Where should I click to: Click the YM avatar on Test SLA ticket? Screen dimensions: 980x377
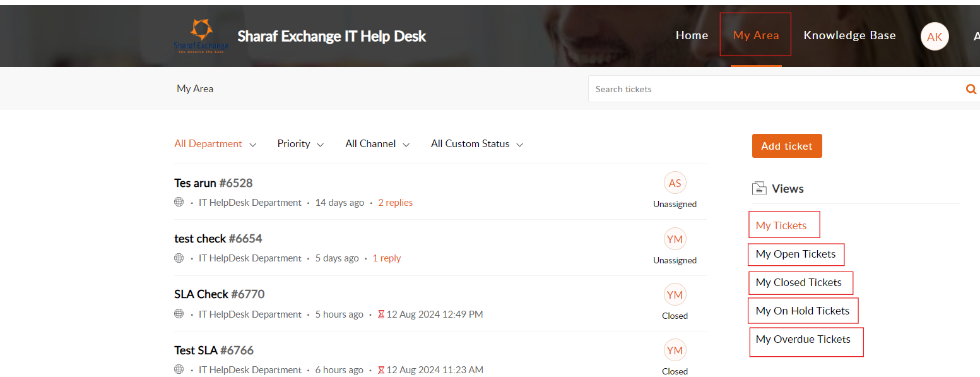(675, 350)
